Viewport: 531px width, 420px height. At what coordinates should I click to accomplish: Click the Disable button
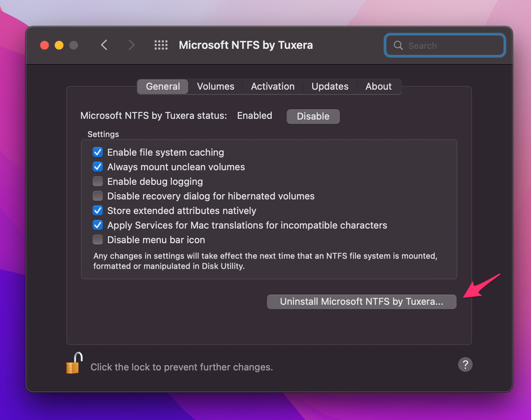(313, 116)
